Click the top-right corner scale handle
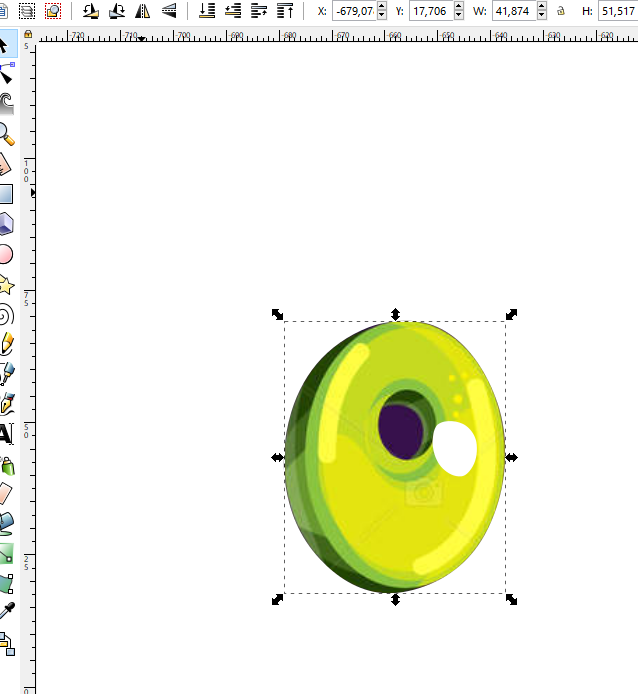 pos(511,314)
